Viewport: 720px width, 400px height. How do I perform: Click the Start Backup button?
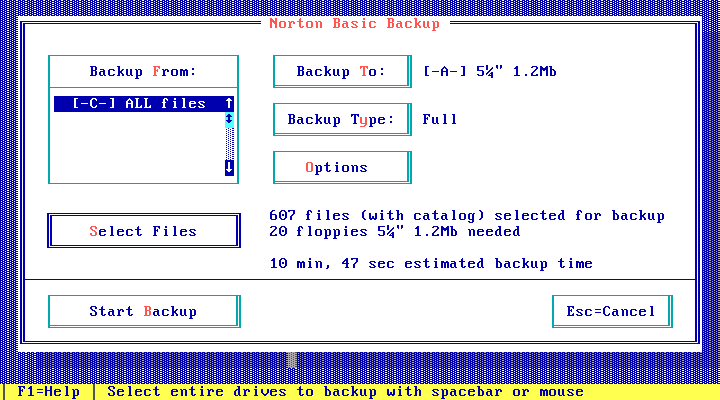point(144,311)
